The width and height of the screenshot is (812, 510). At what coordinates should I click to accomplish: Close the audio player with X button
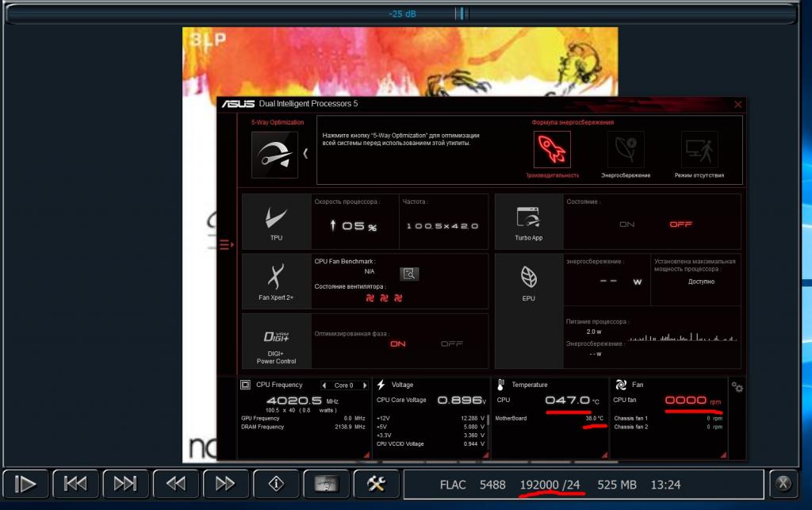tap(783, 484)
